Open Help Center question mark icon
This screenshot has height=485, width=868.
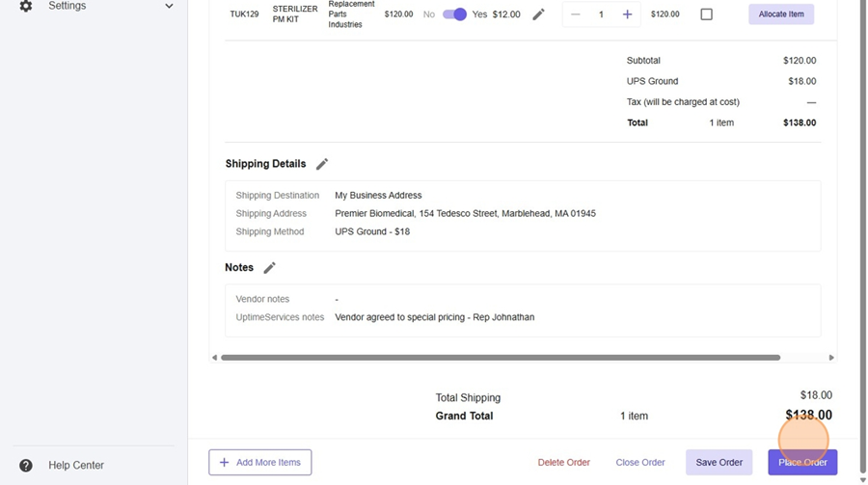point(26,465)
